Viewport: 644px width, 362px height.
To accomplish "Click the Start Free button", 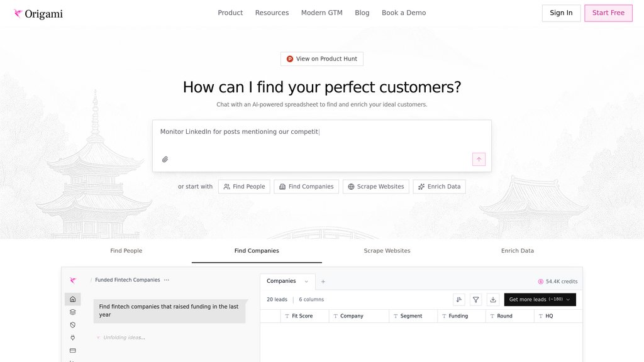I will click(608, 13).
